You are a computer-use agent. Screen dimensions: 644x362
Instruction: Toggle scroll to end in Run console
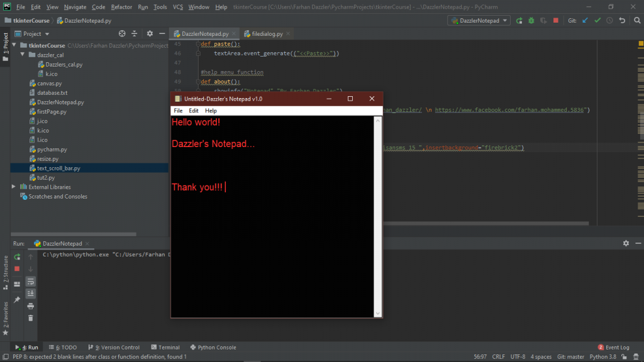click(30, 293)
